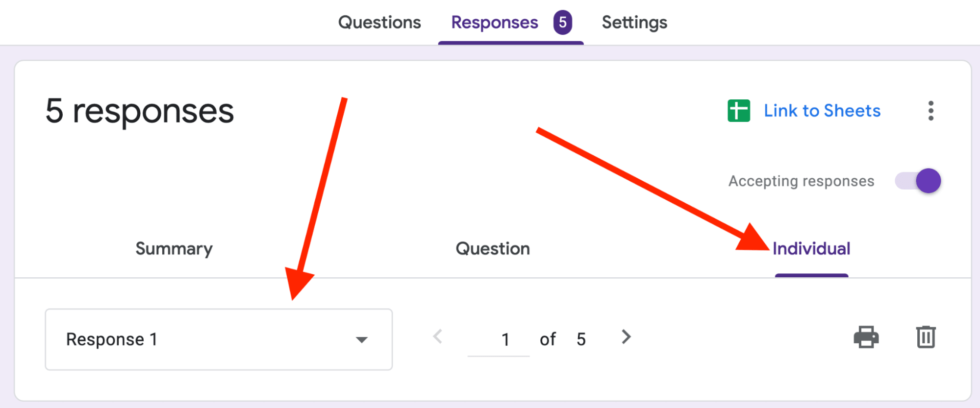Click the Link to Sheets link
The image size is (980, 408).
822,110
